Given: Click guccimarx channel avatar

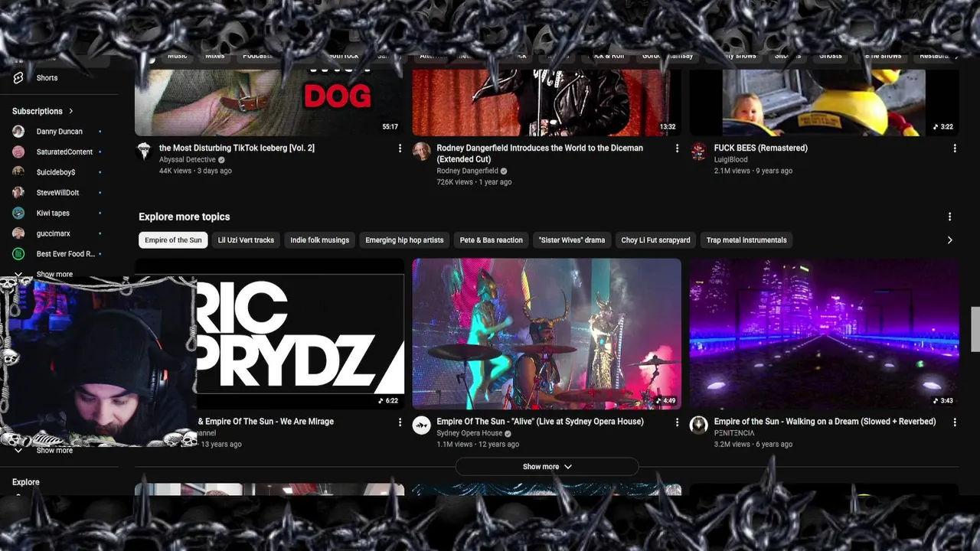Looking at the screenshot, I should (x=18, y=233).
